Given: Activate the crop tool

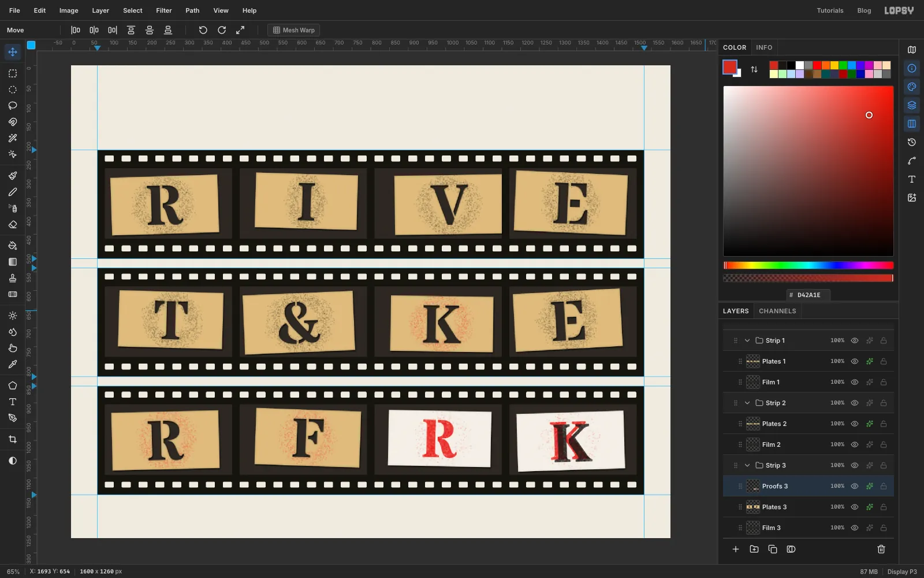Looking at the screenshot, I should click(13, 439).
